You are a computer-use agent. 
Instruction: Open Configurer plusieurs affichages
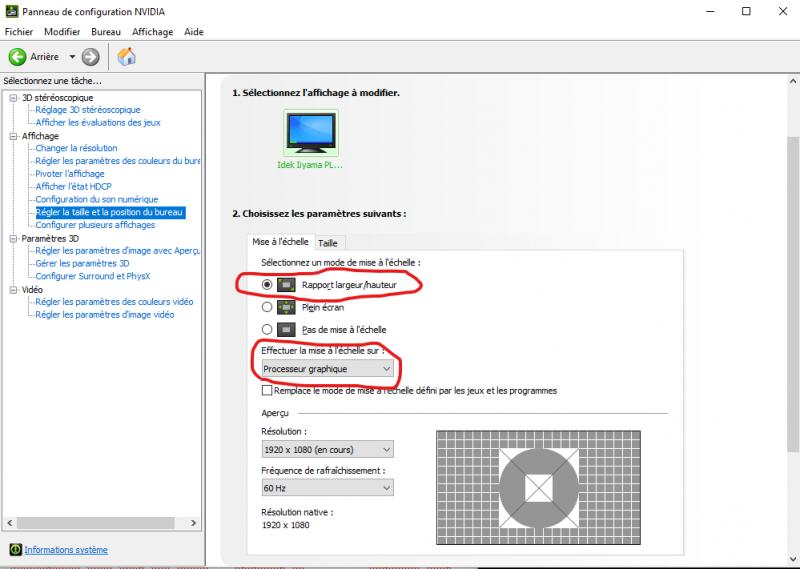pos(95,225)
